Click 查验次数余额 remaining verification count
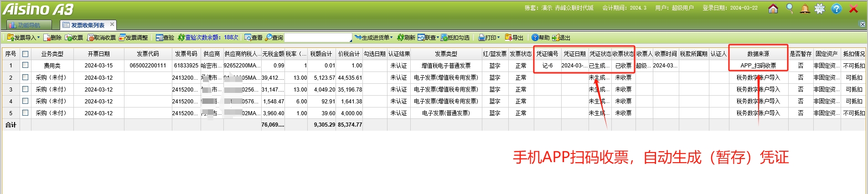This screenshot has width=868, height=194. pos(208,37)
